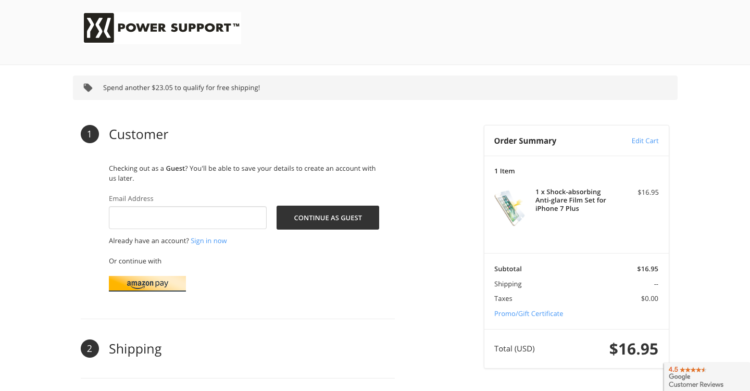Click Continue as Guest button
The image size is (750, 391).
coord(328,218)
